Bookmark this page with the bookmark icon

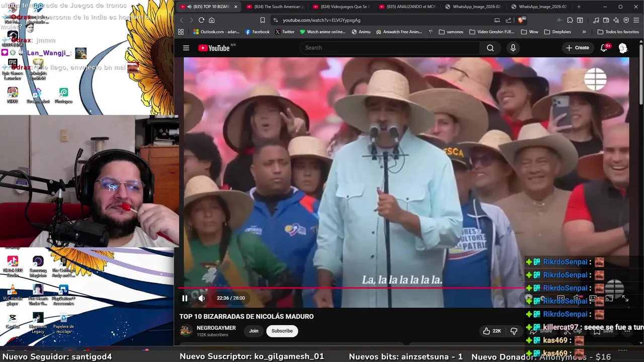pyautogui.click(x=262, y=20)
